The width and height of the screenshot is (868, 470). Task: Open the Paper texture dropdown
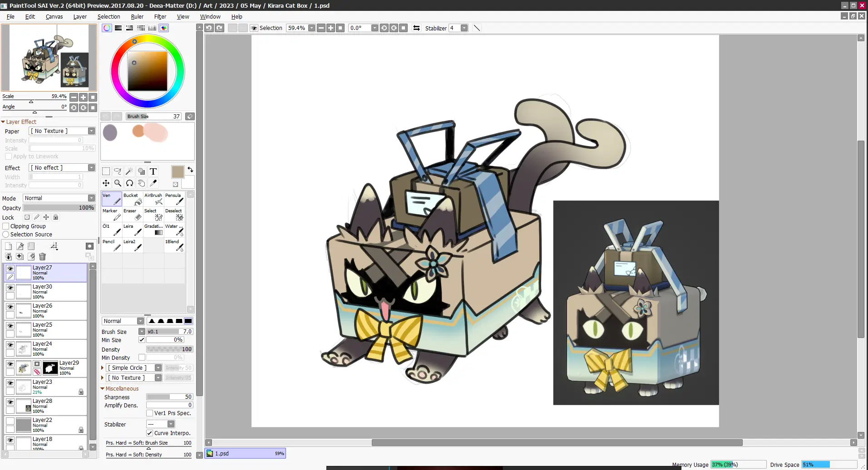tap(61, 131)
